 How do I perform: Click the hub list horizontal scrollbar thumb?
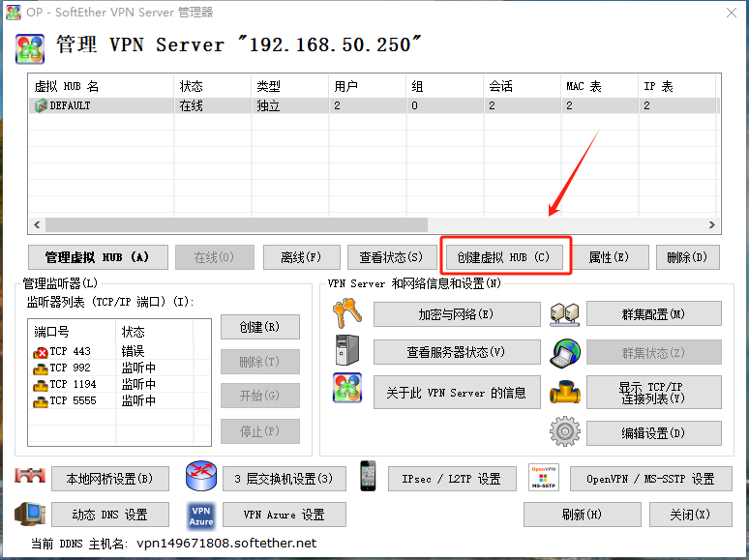[x=236, y=224]
